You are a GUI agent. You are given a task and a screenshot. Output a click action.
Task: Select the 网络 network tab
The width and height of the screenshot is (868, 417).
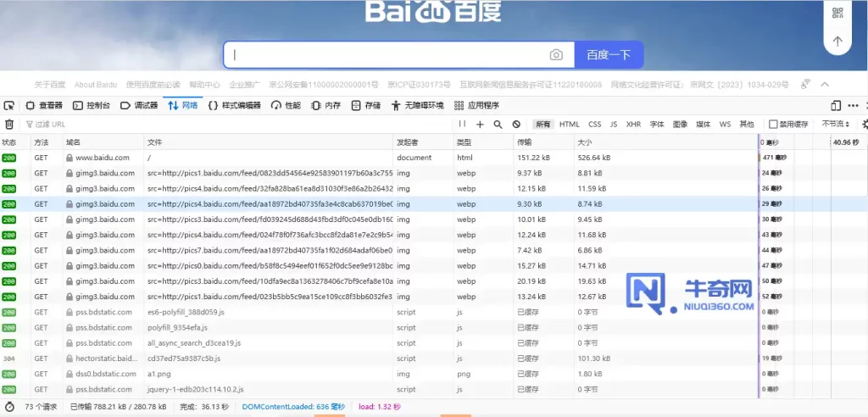(x=183, y=105)
